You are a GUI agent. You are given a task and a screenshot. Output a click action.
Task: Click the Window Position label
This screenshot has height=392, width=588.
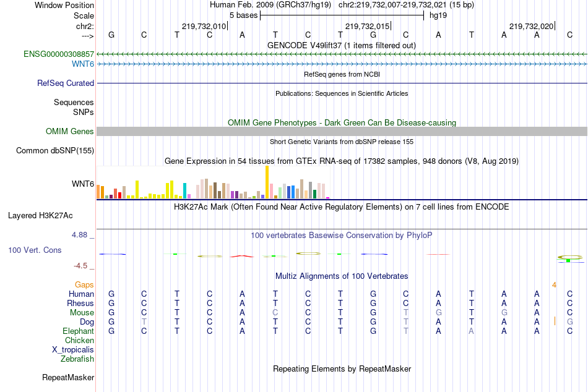(64, 5)
